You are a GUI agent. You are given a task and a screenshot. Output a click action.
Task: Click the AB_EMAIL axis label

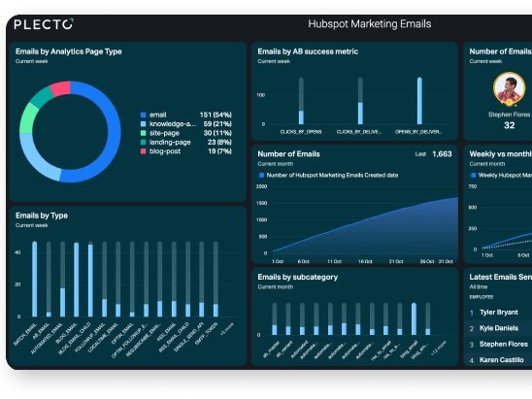(x=42, y=331)
